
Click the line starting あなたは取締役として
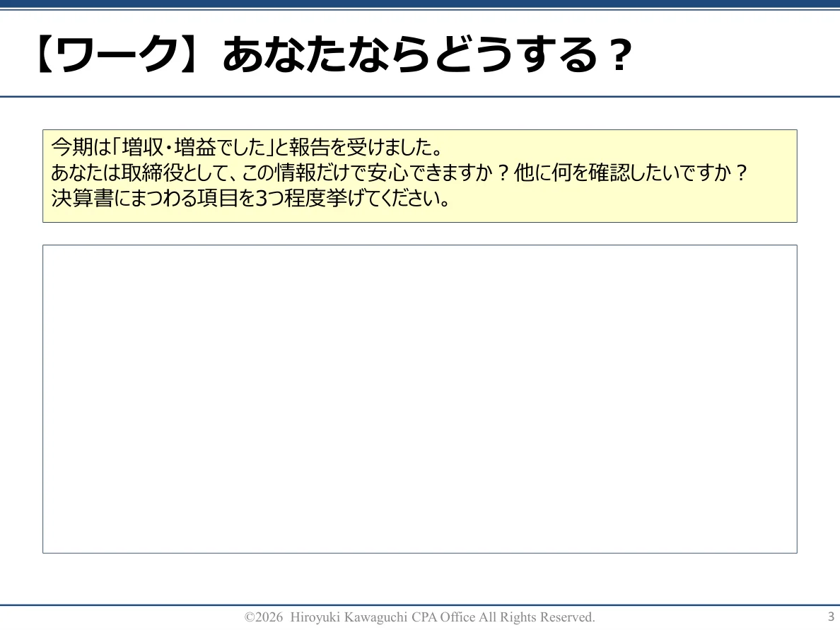pos(399,173)
